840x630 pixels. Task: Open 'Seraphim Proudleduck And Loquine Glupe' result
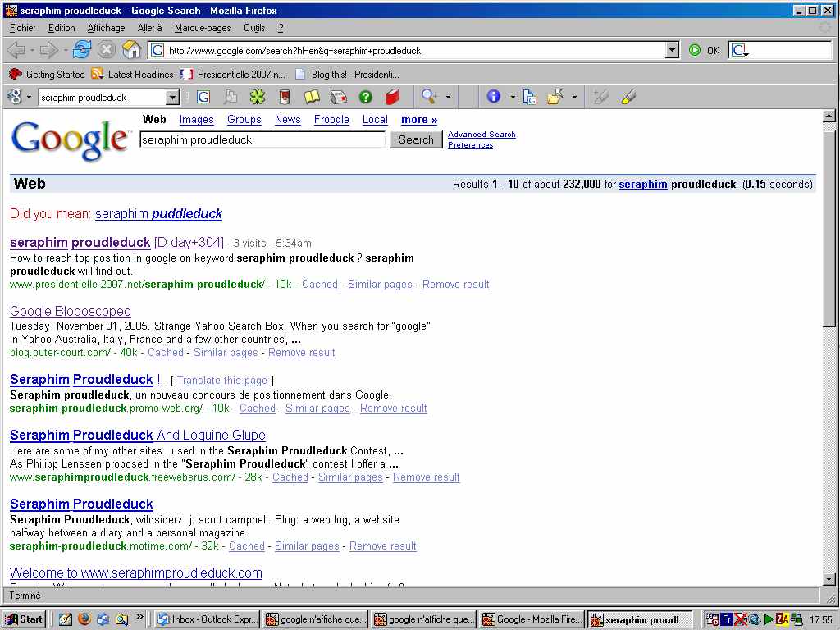pyautogui.click(x=138, y=435)
